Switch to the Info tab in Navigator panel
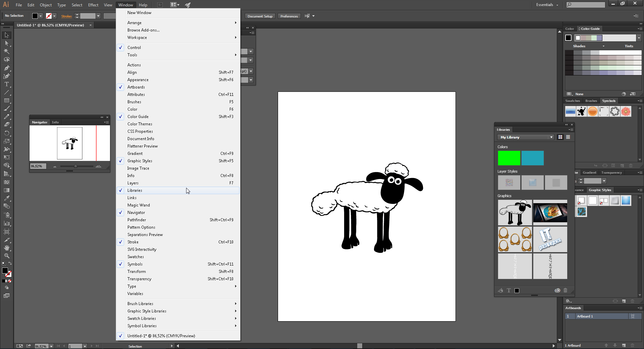 tap(55, 122)
